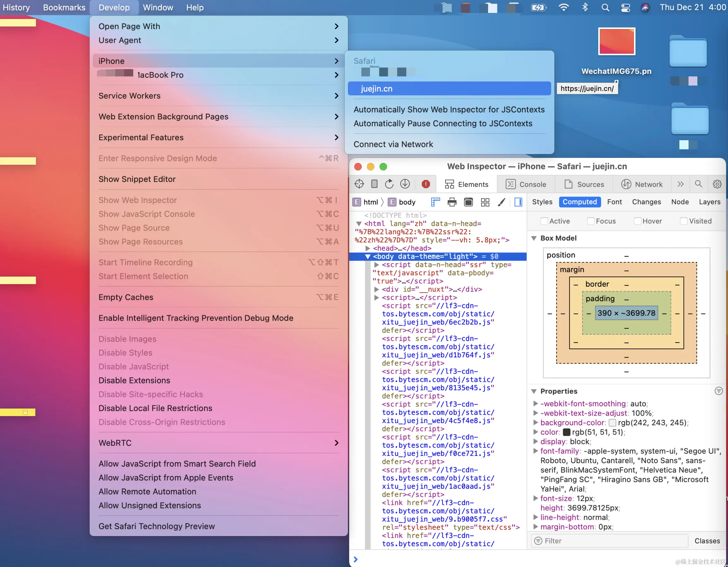This screenshot has width=728, height=567.
Task: Toggle Automatically Pause Connecting to JSContexts
Action: point(449,123)
